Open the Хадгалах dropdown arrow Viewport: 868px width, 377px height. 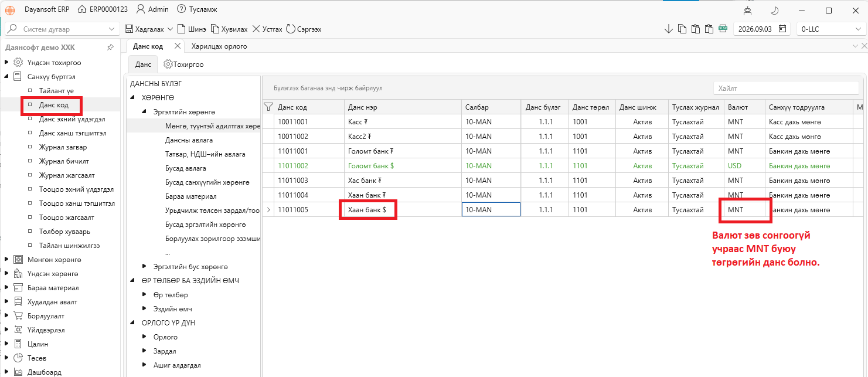pyautogui.click(x=171, y=29)
